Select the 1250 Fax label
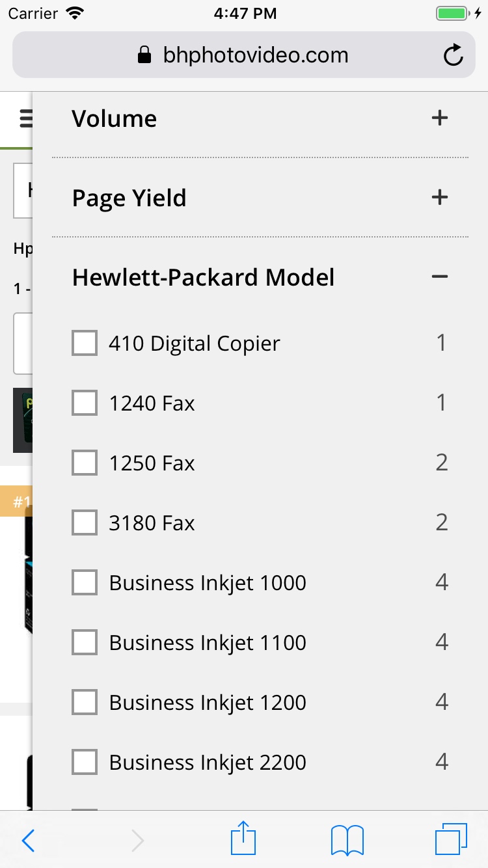The height and width of the screenshot is (868, 488). [152, 463]
